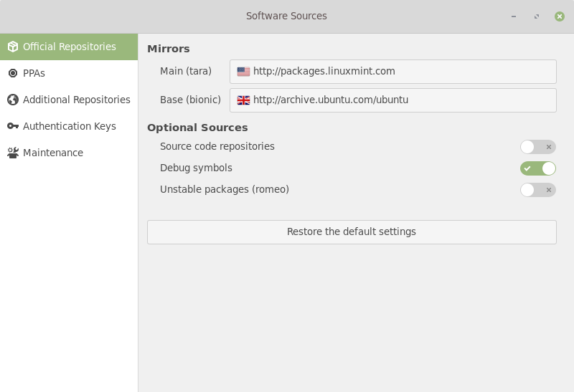Click the Maintenance tools icon
The width and height of the screenshot is (574, 392).
click(12, 153)
